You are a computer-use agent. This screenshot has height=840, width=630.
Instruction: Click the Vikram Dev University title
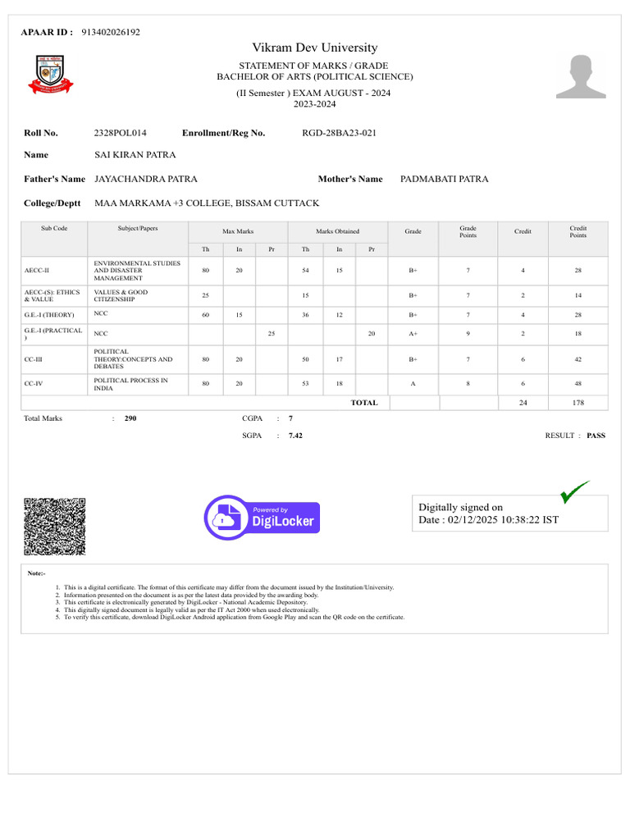(315, 48)
